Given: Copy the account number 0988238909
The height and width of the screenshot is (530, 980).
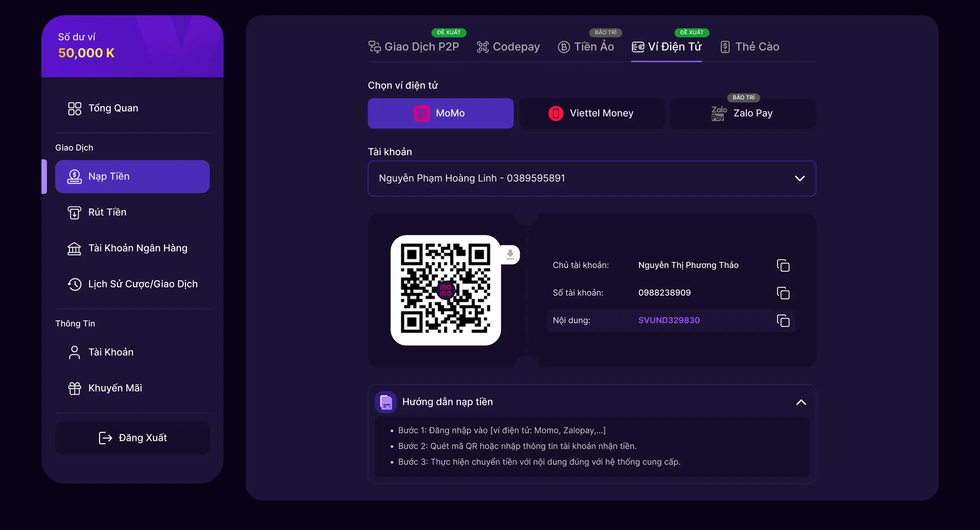Looking at the screenshot, I should point(783,293).
